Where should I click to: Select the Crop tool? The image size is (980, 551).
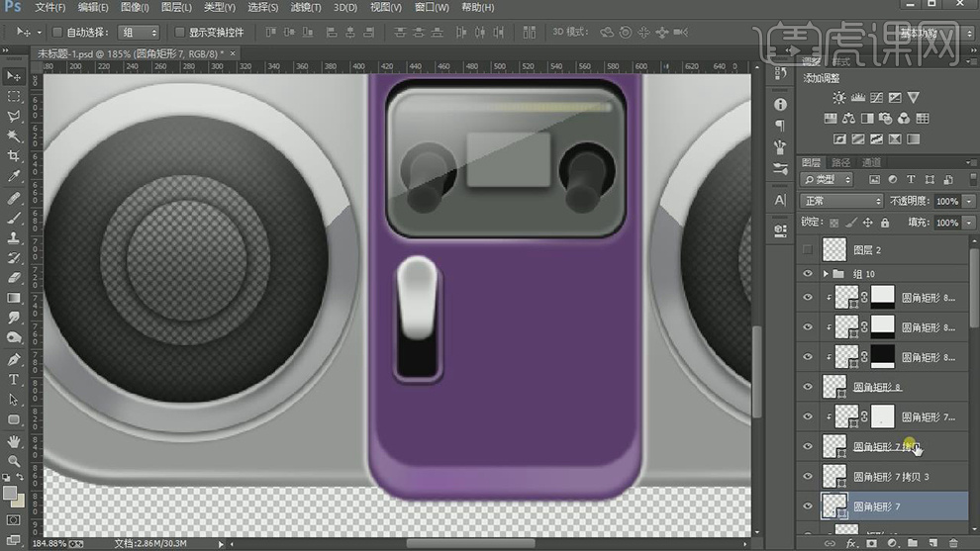(x=14, y=156)
